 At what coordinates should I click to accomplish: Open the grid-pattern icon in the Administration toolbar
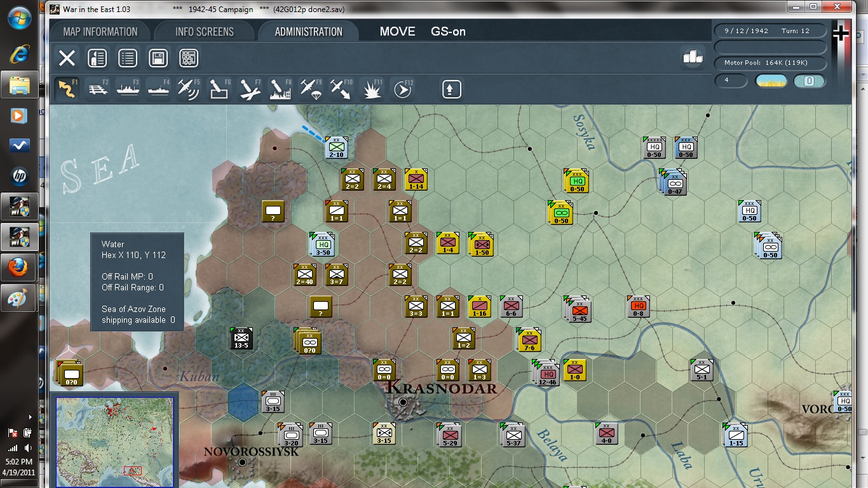(x=189, y=58)
